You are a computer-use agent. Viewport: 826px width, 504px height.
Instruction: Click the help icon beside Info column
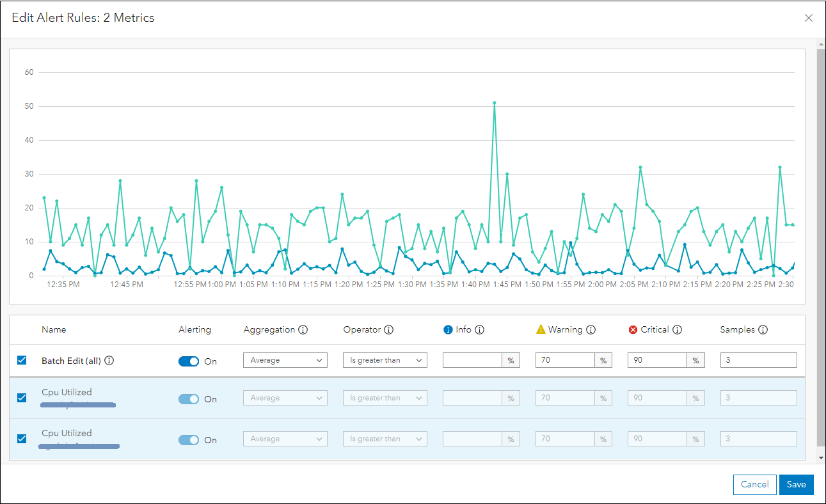480,330
